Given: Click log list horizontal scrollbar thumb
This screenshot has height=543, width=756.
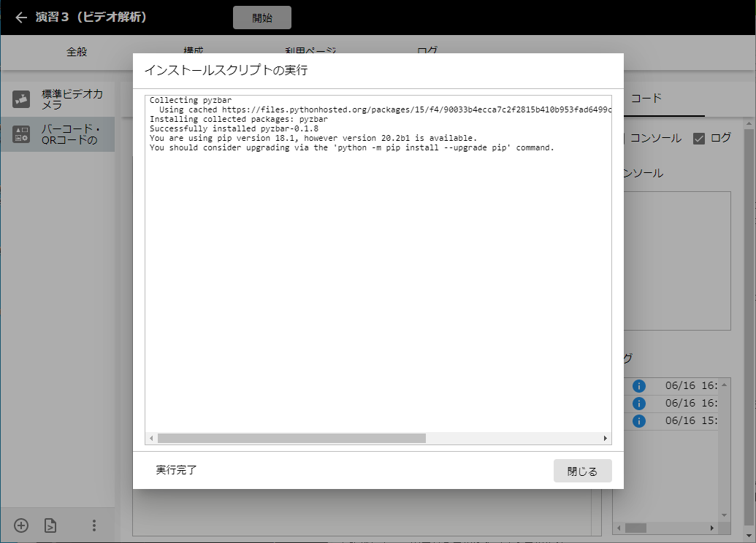Looking at the screenshot, I should tap(635, 528).
